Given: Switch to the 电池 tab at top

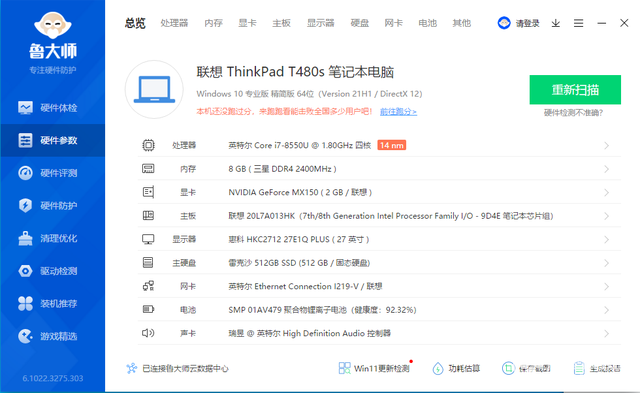Looking at the screenshot, I should 427,23.
